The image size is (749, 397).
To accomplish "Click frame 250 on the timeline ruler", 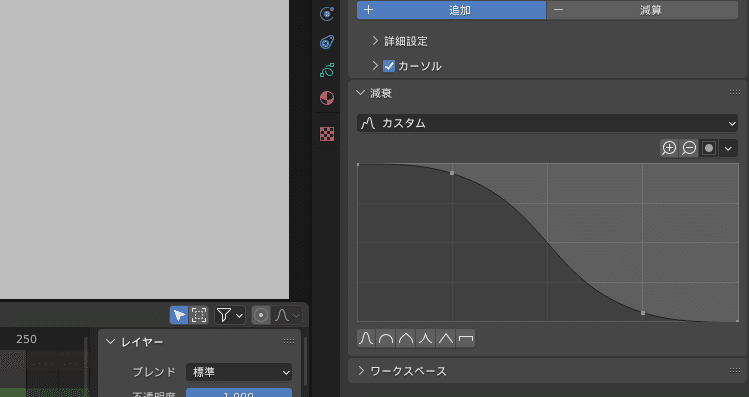I will (26, 339).
